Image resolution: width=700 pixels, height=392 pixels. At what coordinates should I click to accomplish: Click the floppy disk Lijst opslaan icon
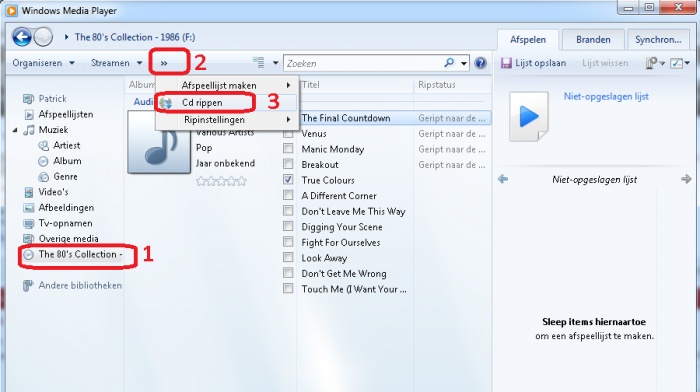click(506, 63)
